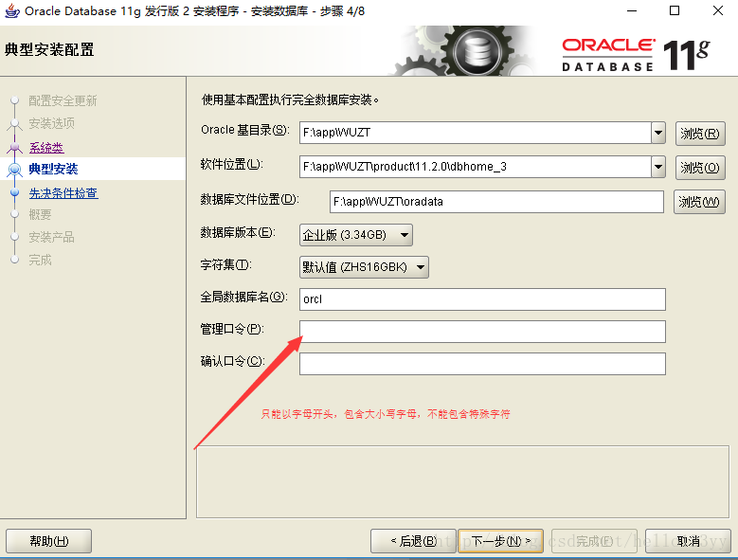
Task: Focus the 管理口令 password field
Action: pos(482,332)
